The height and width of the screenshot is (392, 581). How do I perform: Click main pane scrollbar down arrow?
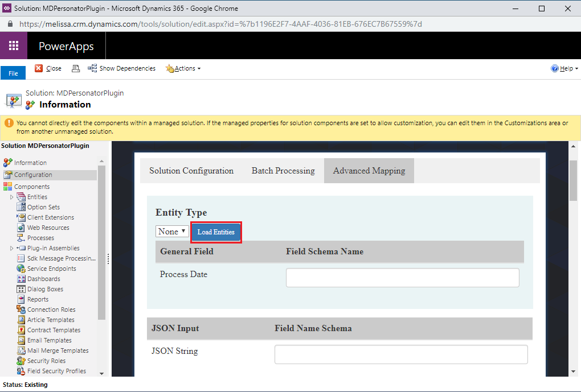(x=573, y=372)
